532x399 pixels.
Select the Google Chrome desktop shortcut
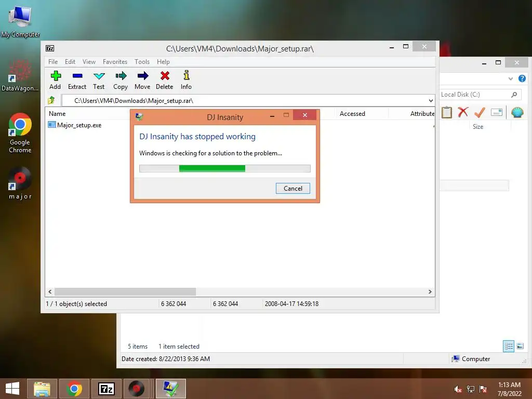(20, 132)
